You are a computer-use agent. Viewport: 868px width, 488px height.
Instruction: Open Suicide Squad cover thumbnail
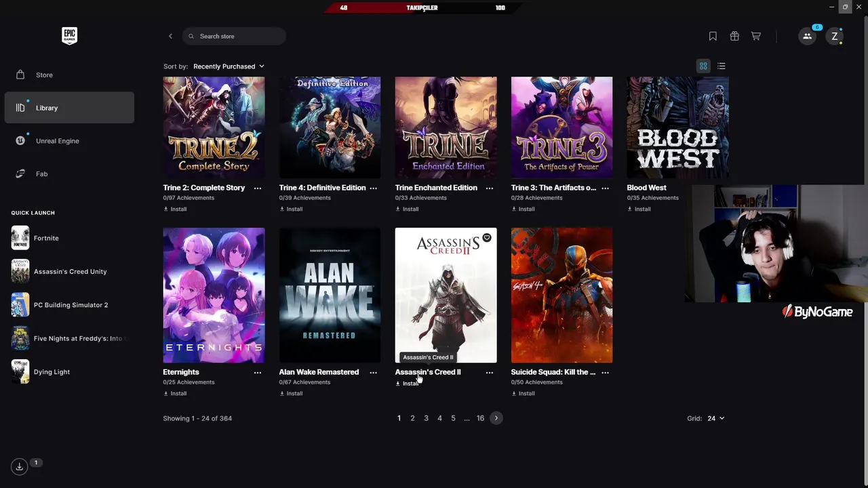(x=561, y=295)
